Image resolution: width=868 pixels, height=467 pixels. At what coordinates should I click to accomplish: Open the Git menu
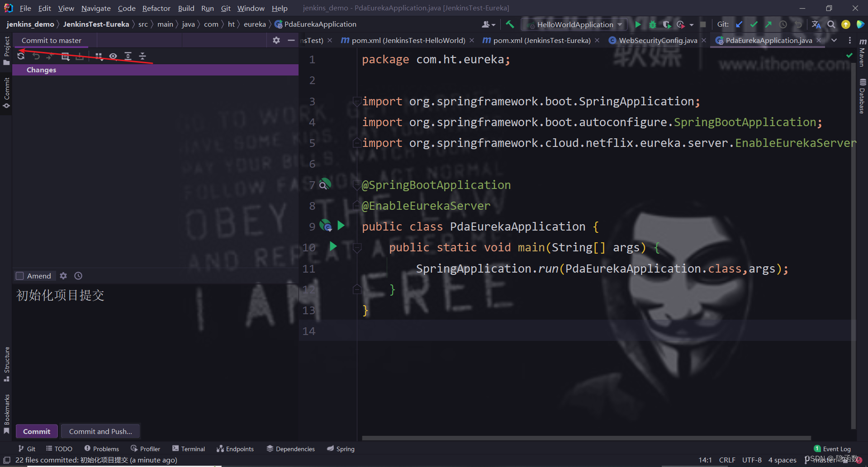coord(226,8)
